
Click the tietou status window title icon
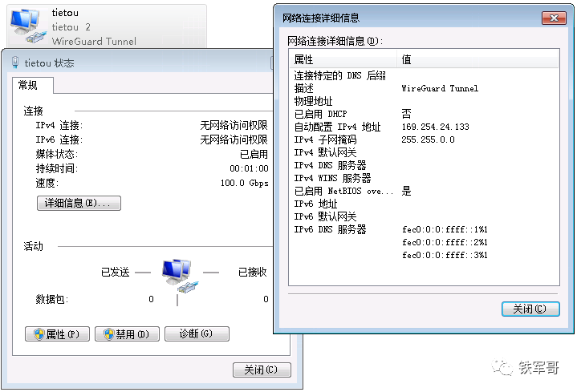tap(15, 63)
